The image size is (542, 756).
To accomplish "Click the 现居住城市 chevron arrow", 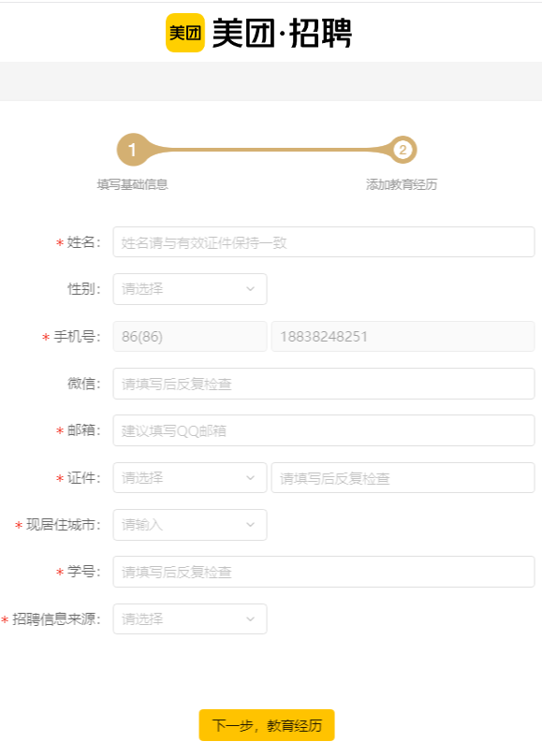I will [250, 525].
